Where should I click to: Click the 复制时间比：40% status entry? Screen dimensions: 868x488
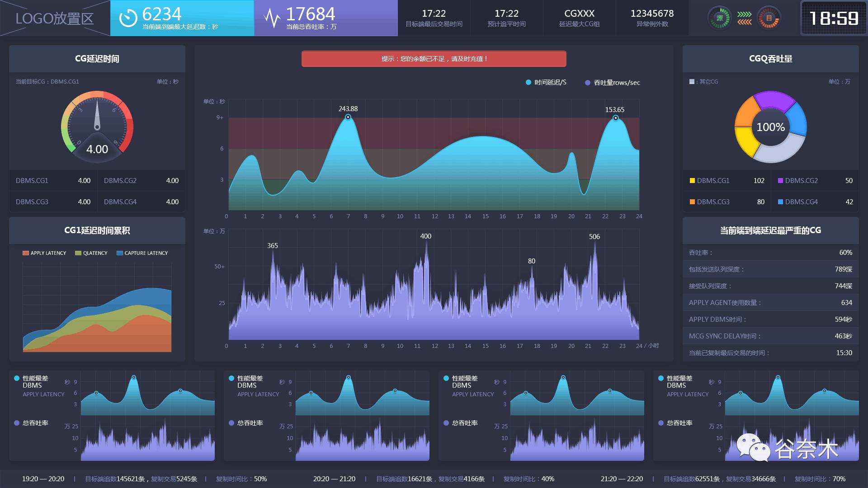(x=529, y=479)
